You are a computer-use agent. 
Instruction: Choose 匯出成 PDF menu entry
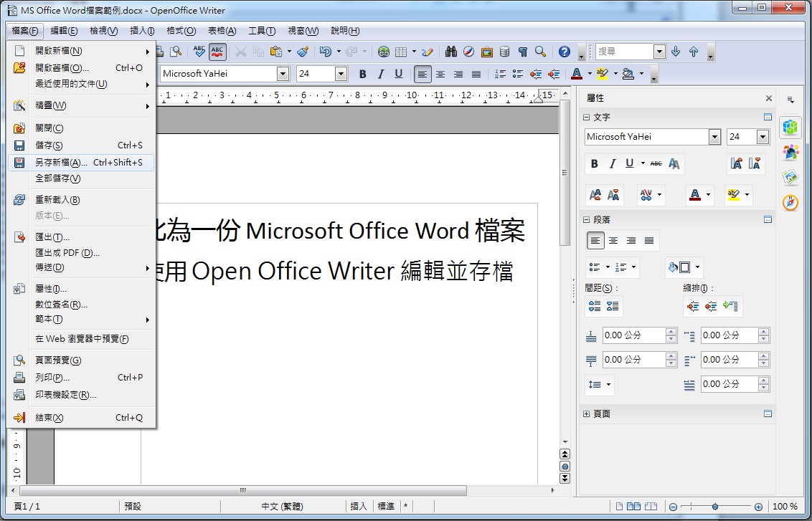point(67,252)
